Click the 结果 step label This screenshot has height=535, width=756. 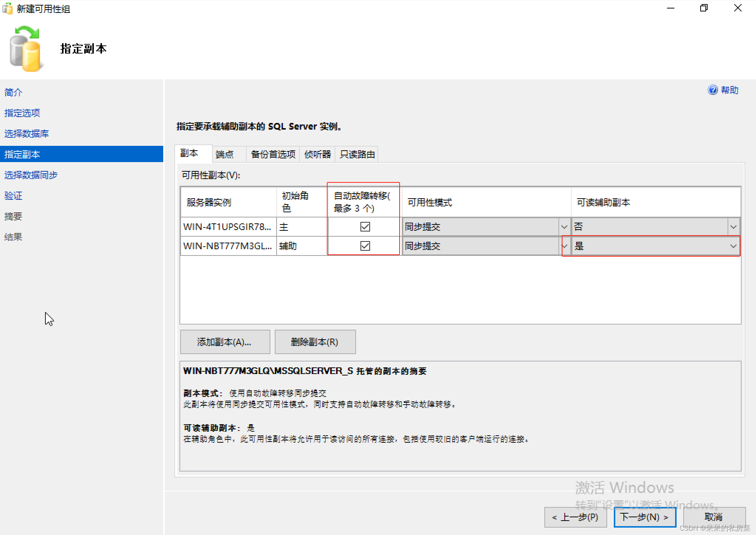pos(13,237)
